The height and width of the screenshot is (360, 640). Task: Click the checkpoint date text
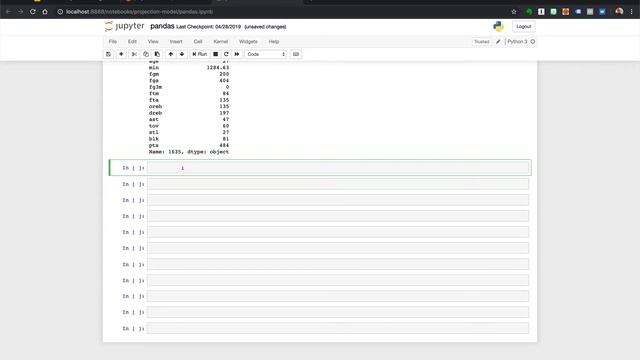(209, 27)
